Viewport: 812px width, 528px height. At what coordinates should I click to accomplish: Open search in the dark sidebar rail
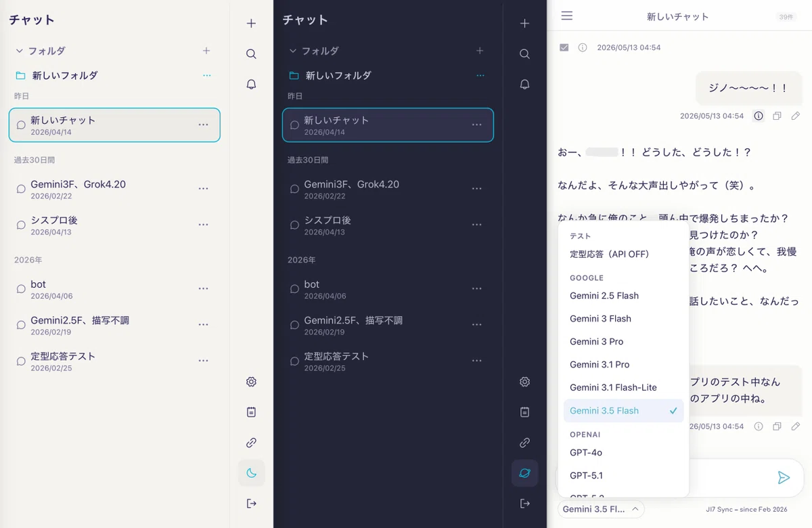coord(524,53)
